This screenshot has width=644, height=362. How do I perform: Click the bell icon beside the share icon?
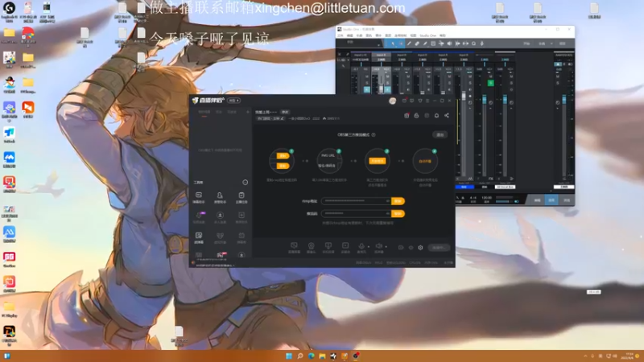click(x=436, y=115)
